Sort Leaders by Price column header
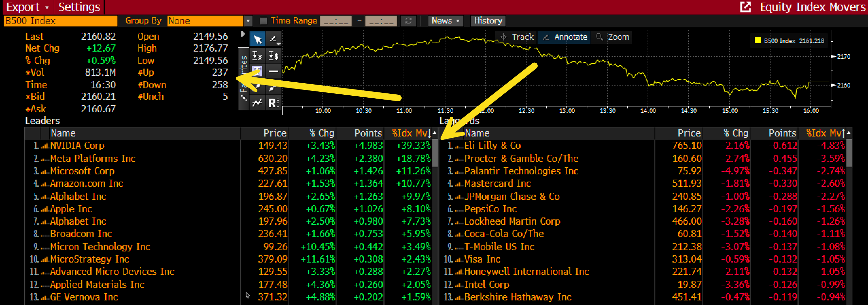This screenshot has width=868, height=305. click(x=265, y=133)
